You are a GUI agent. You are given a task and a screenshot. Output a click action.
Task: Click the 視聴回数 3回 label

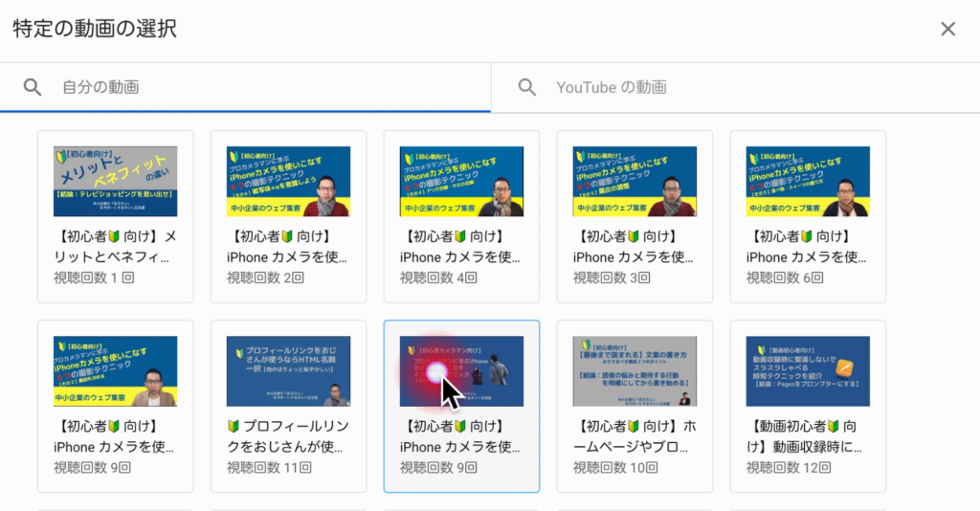pos(612,278)
